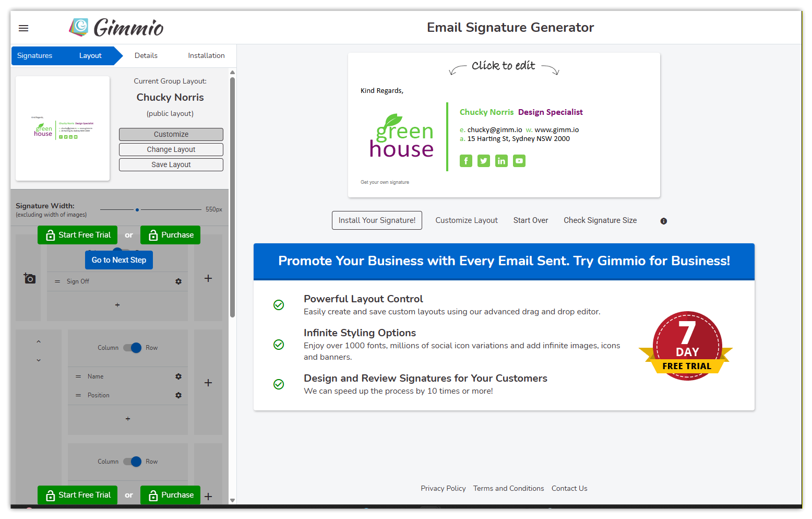
Task: Click the Facebook icon in signature
Action: coord(465,161)
